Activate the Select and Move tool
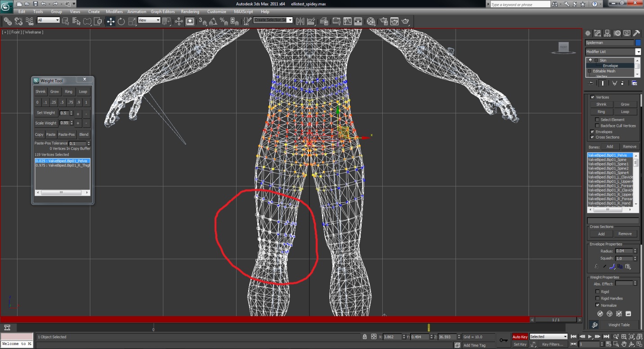The image size is (644, 349). tap(110, 21)
